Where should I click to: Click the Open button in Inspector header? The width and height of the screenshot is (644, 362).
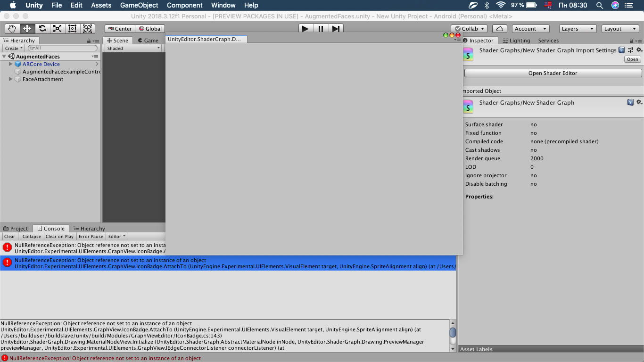tap(633, 59)
